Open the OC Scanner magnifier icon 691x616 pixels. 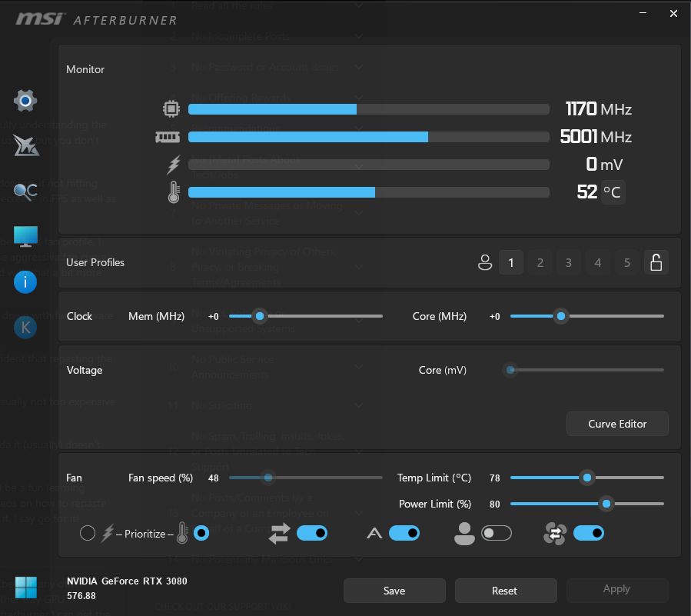pos(25,191)
